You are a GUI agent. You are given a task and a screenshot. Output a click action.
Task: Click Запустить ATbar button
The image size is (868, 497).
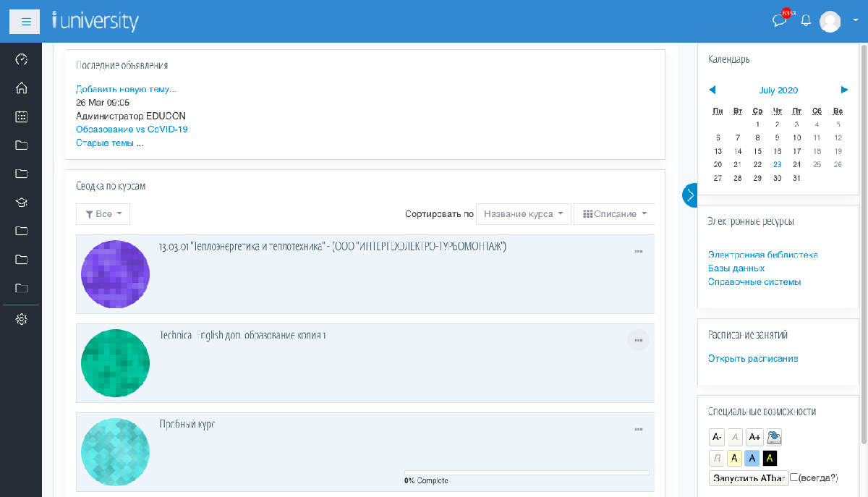[x=749, y=478]
